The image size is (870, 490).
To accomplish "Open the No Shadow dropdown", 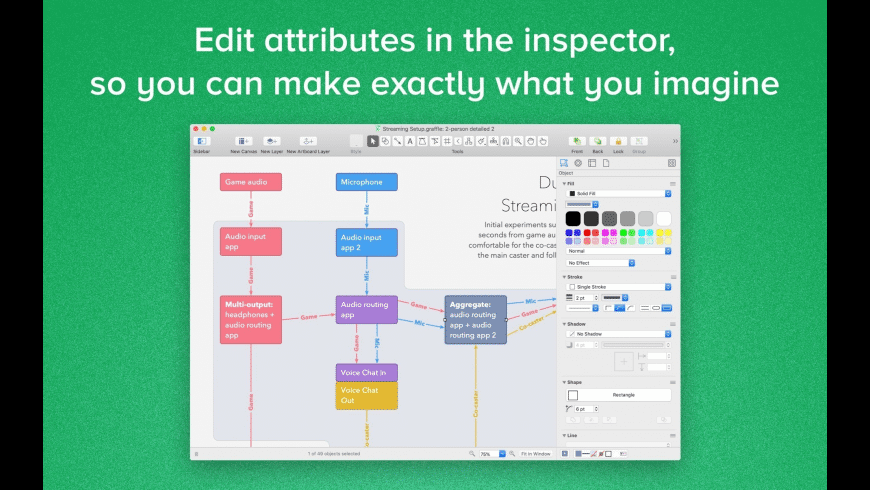I will (x=619, y=334).
